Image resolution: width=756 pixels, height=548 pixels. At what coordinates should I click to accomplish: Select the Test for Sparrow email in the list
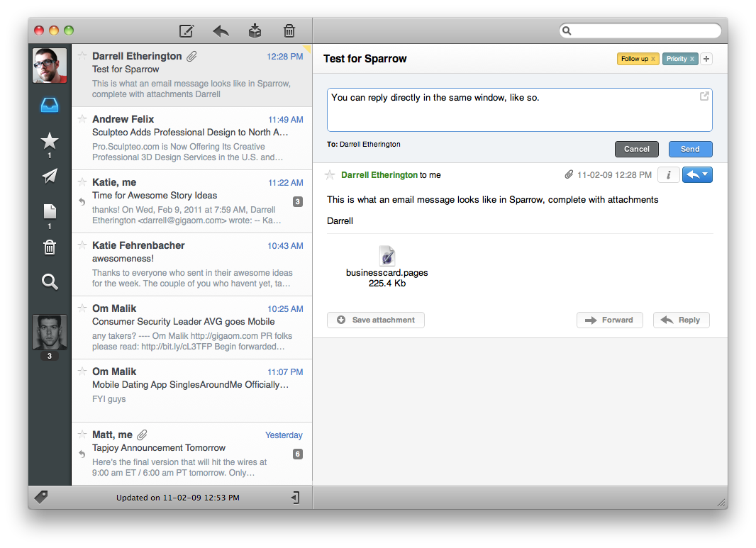tap(192, 75)
